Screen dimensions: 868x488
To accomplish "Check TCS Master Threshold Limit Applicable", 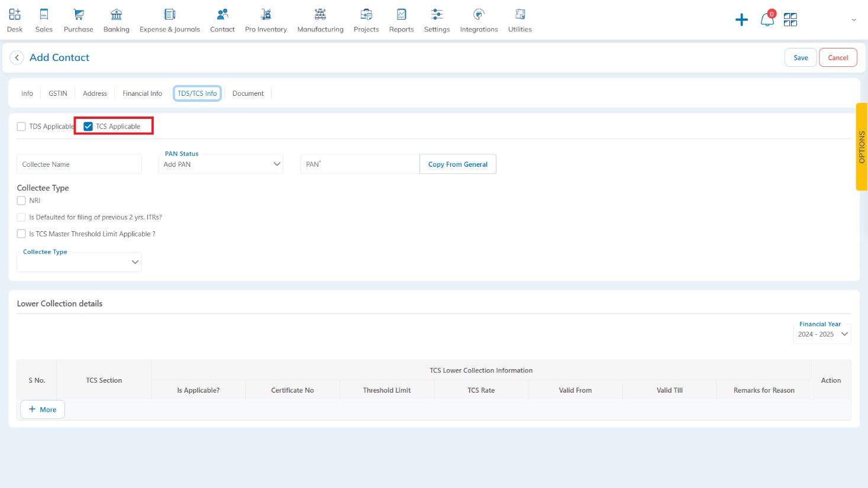I will point(21,234).
